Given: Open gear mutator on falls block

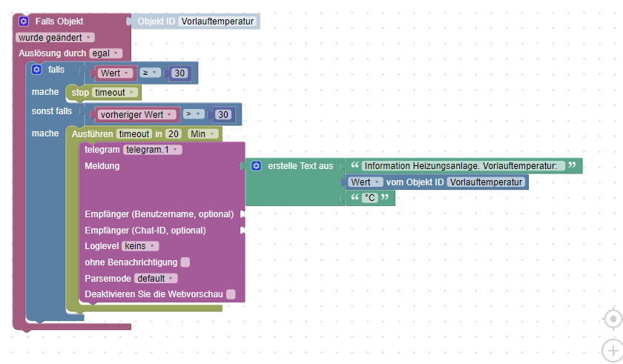Looking at the screenshot, I should point(36,70).
